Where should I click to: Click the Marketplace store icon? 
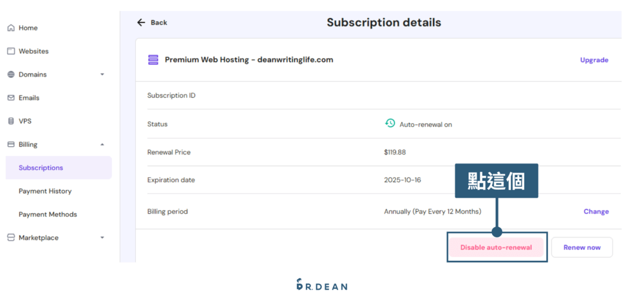click(x=10, y=238)
